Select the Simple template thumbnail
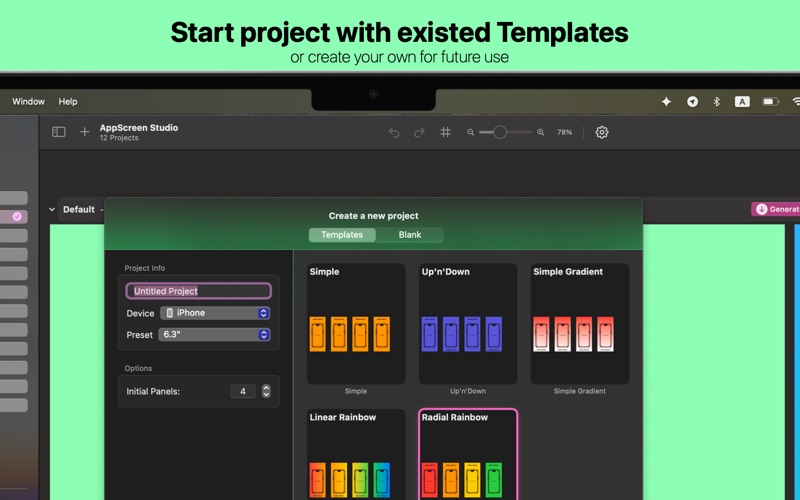800x500 pixels. point(356,323)
